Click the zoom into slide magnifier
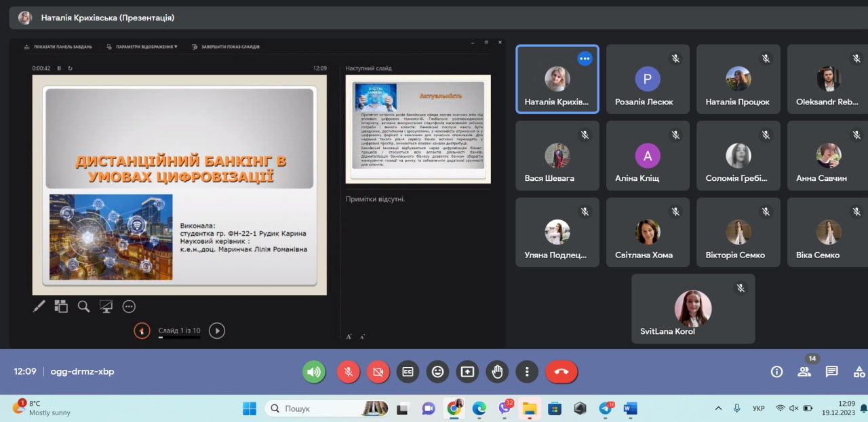 tap(83, 306)
